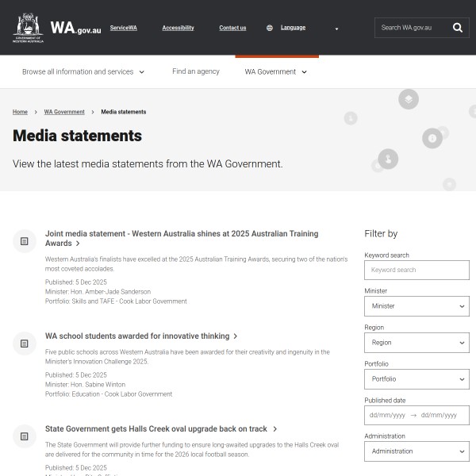This screenshot has height=476, width=476.
Task: Expand 'Browse all information and services' menu
Action: (x=83, y=71)
